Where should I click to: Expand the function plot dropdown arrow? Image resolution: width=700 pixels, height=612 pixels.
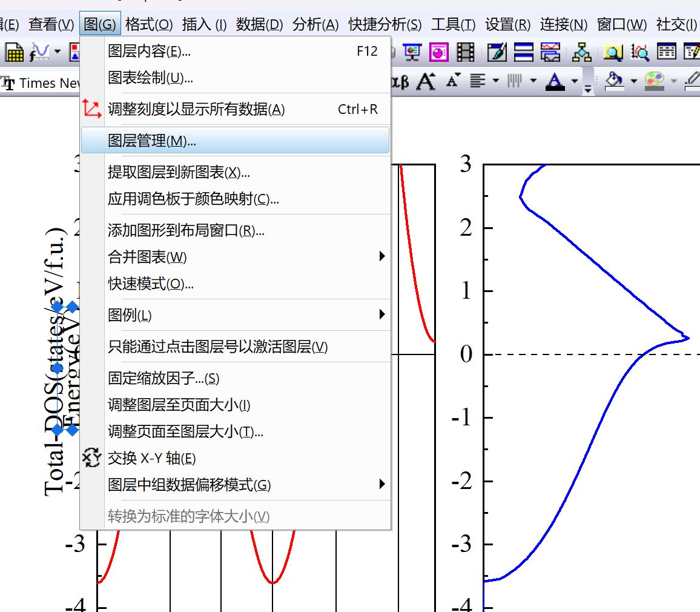57,52
